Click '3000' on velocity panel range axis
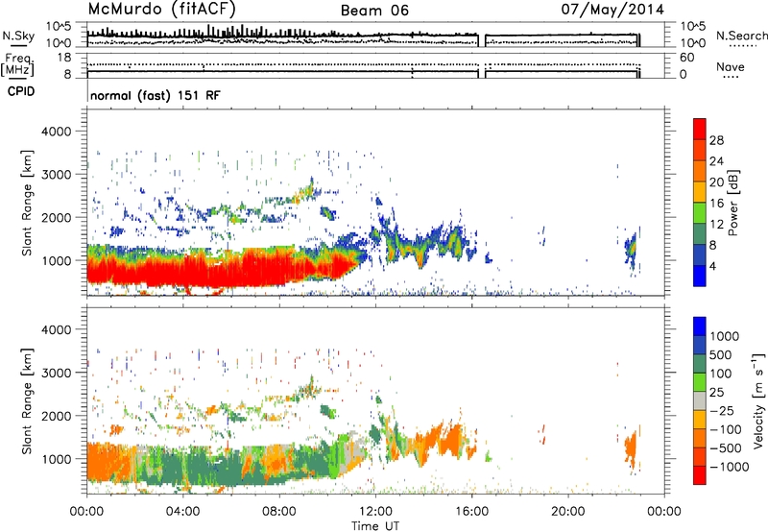The width and height of the screenshot is (768, 532). coord(57,373)
